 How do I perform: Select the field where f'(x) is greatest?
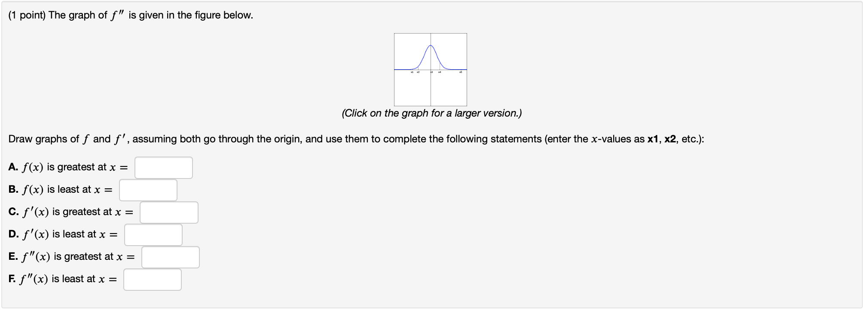point(168,212)
